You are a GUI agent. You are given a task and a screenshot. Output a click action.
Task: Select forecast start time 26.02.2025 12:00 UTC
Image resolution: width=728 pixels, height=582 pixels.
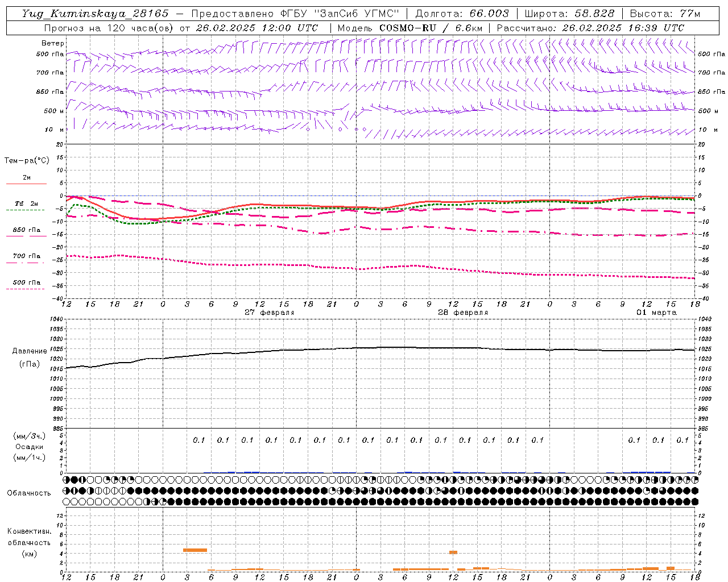click(257, 28)
